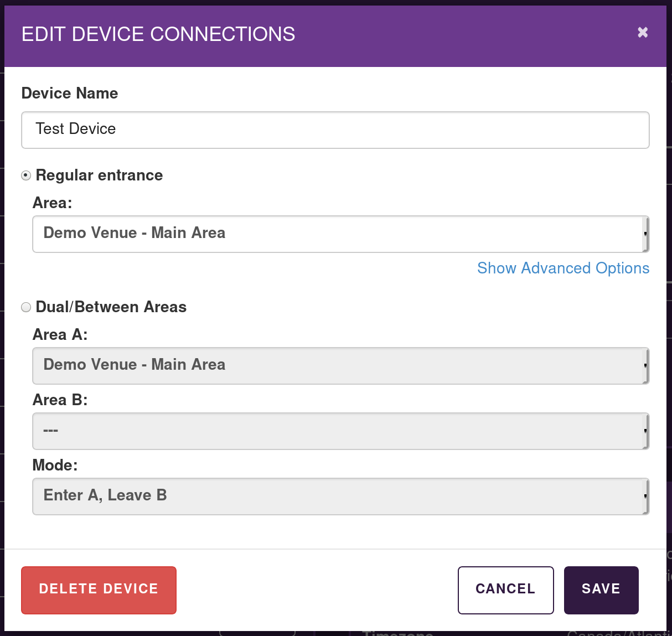Click the "Device Name" field label
Viewport: 672px width, 636px height.
70,93
